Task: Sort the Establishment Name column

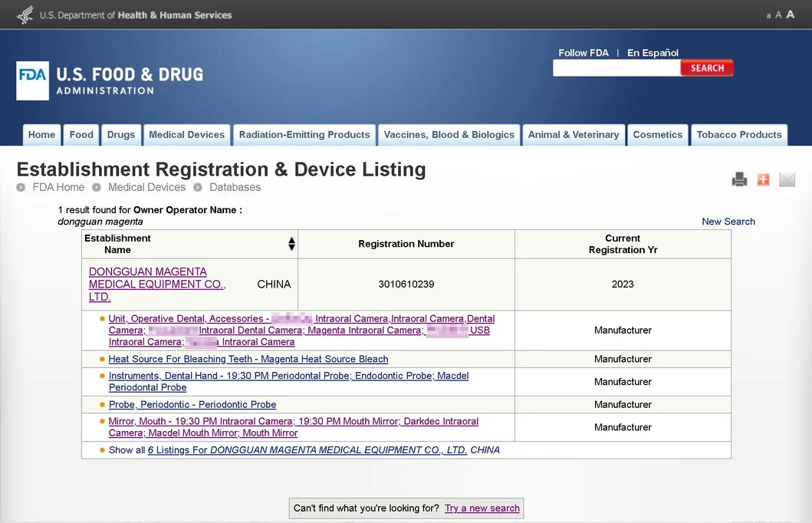Action: coord(291,243)
